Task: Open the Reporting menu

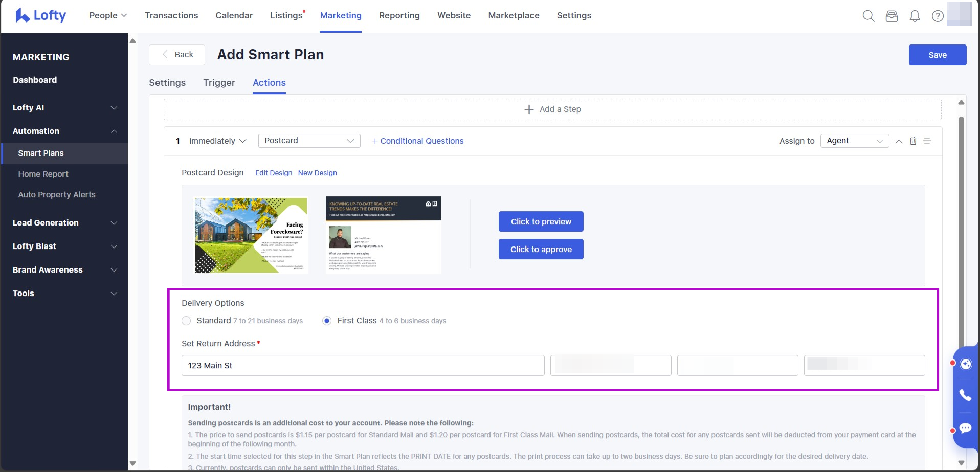Action: pos(399,15)
